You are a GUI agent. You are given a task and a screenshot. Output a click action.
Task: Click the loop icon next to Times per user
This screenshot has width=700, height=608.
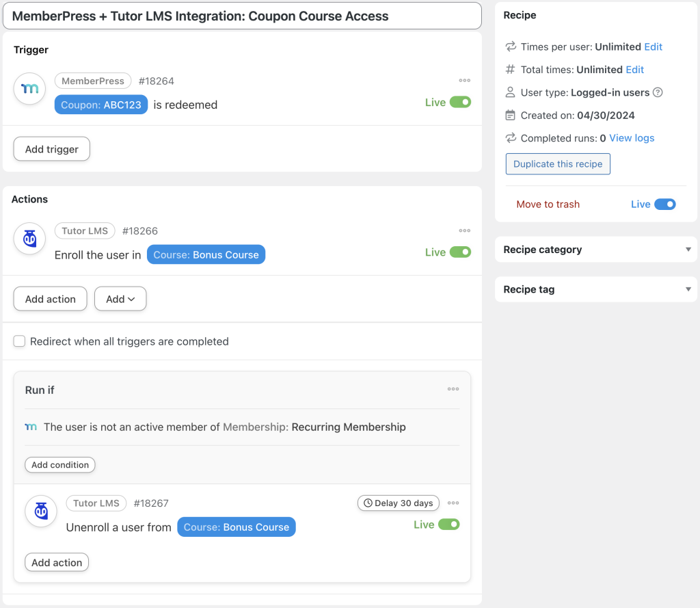coord(509,47)
